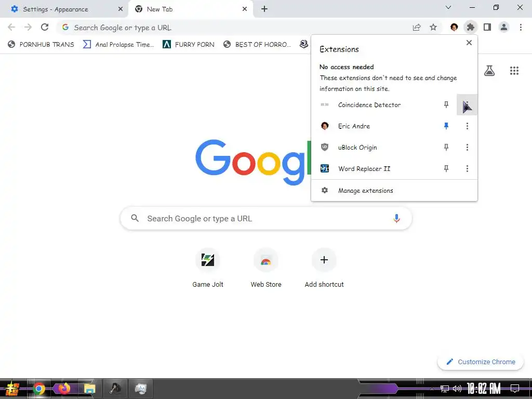Unpin the Eric Andre extension
532x399 pixels.
click(446, 126)
